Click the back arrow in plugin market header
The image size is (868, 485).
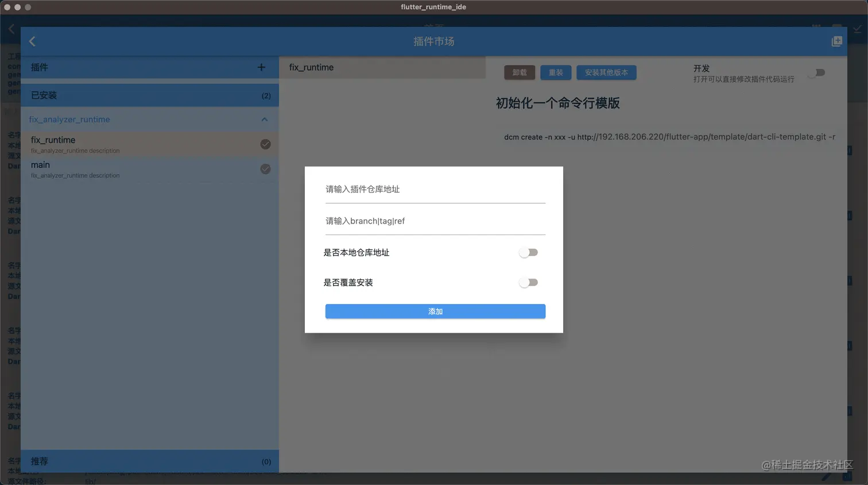[x=32, y=41]
